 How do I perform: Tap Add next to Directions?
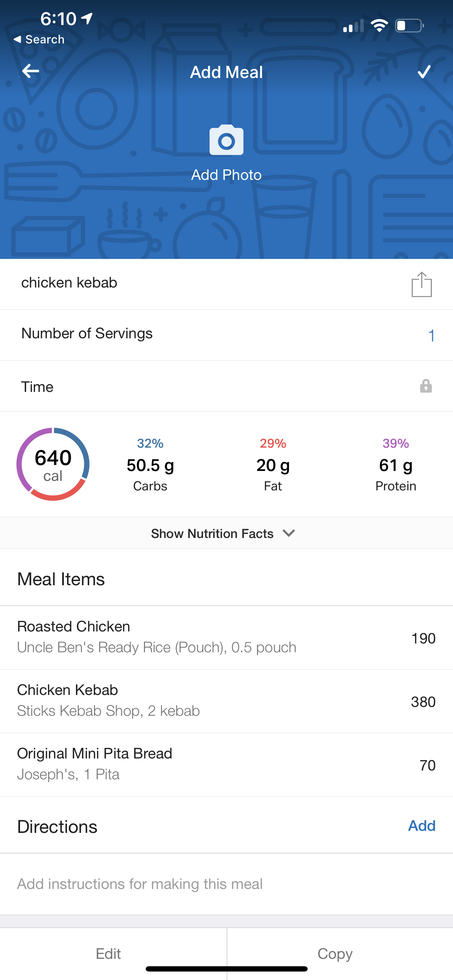(x=422, y=825)
